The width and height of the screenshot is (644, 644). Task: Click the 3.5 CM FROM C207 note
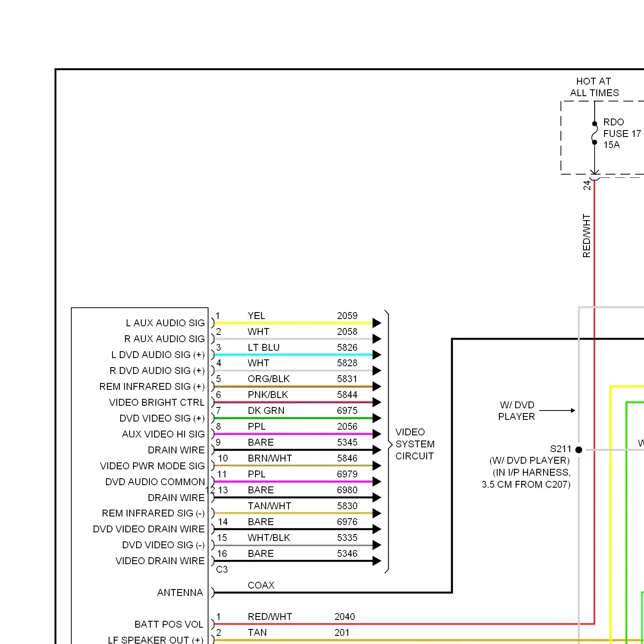pyautogui.click(x=526, y=484)
